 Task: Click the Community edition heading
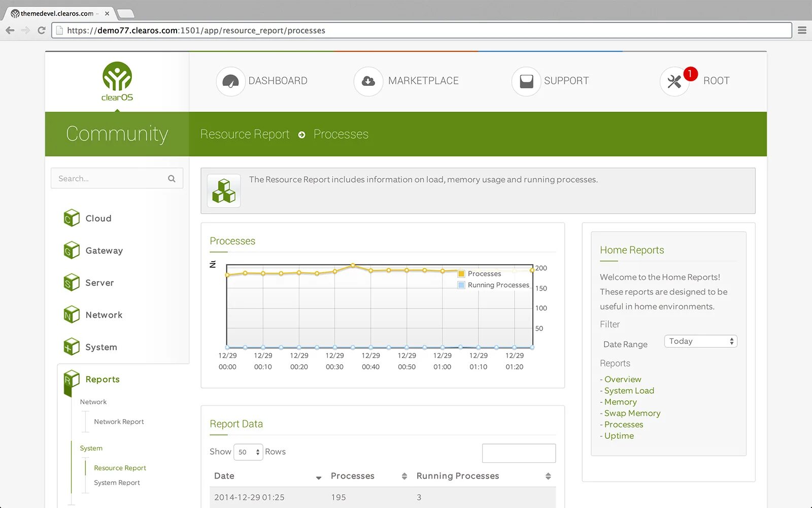pyautogui.click(x=117, y=134)
